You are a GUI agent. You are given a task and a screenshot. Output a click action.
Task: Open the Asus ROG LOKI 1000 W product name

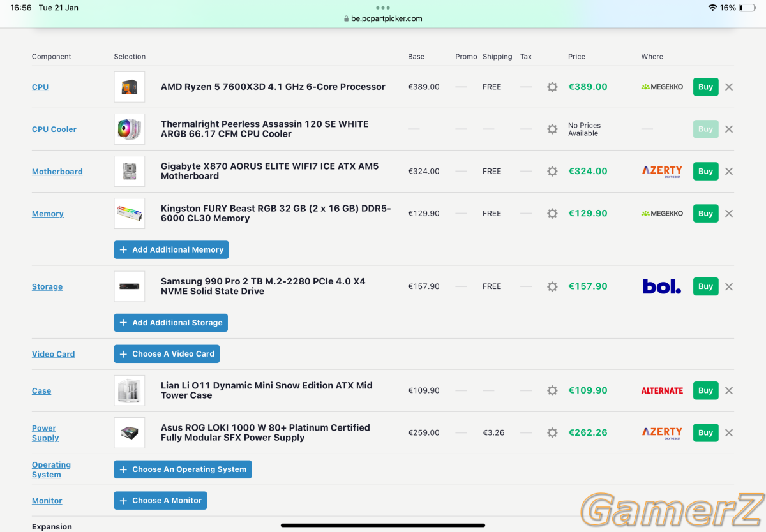(266, 432)
